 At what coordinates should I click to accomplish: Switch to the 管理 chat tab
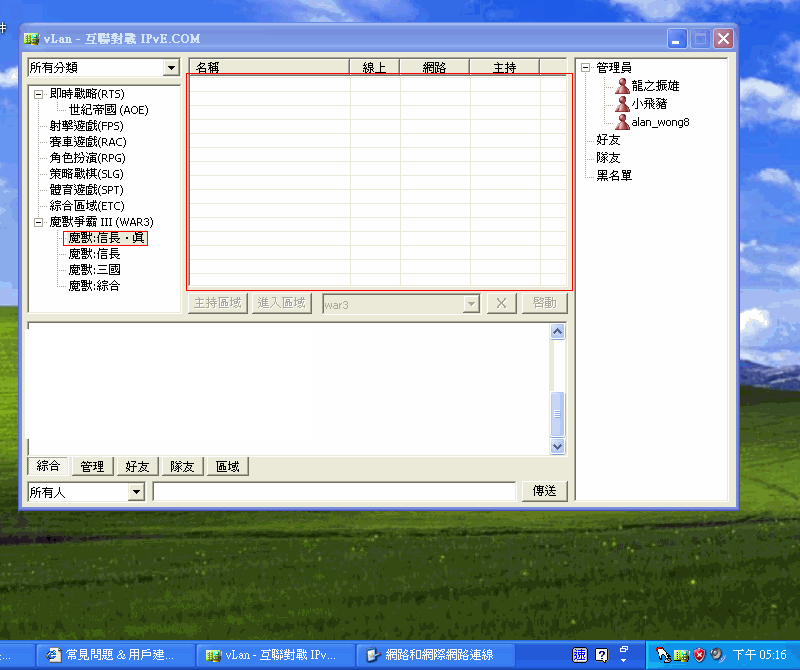point(92,466)
